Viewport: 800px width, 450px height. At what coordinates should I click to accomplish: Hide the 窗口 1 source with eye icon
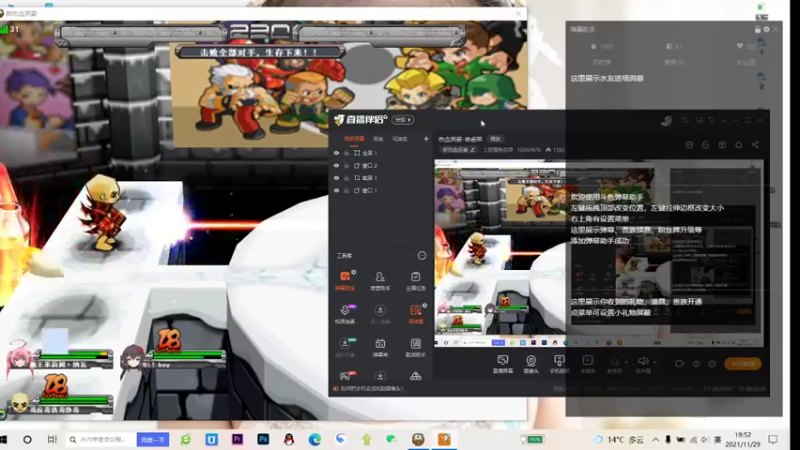click(x=336, y=190)
